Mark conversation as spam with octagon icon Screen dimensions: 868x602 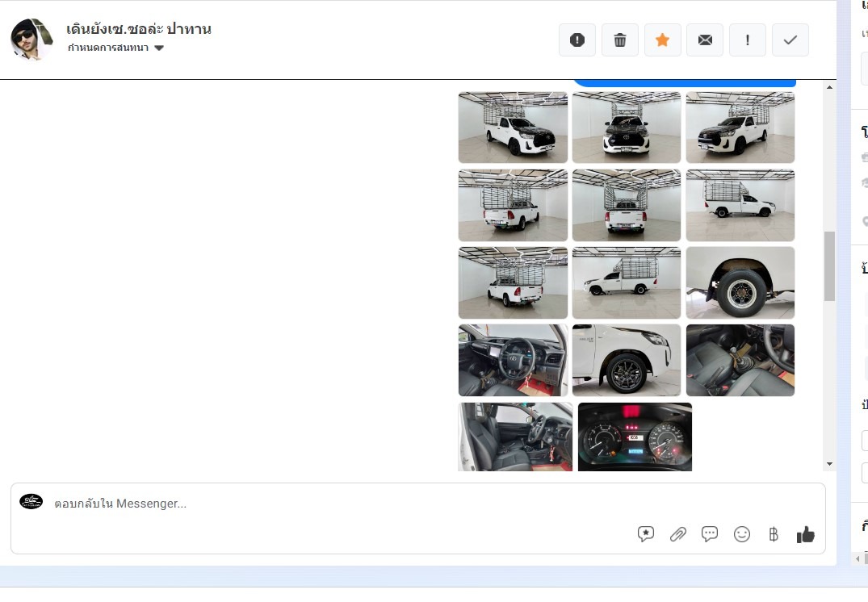(577, 40)
